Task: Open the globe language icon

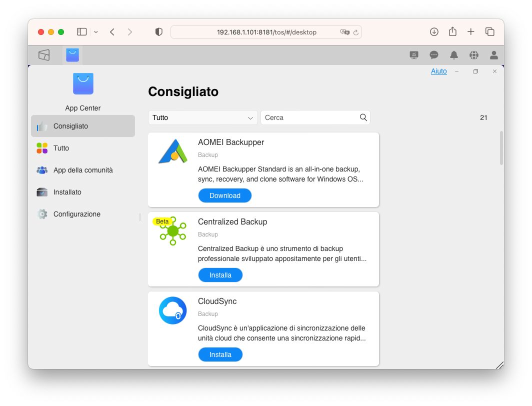Action: 474,55
